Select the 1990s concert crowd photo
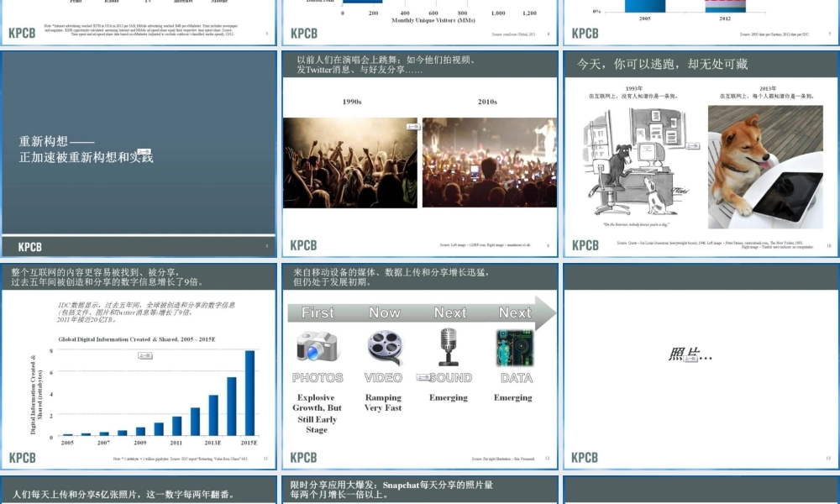 (x=349, y=163)
